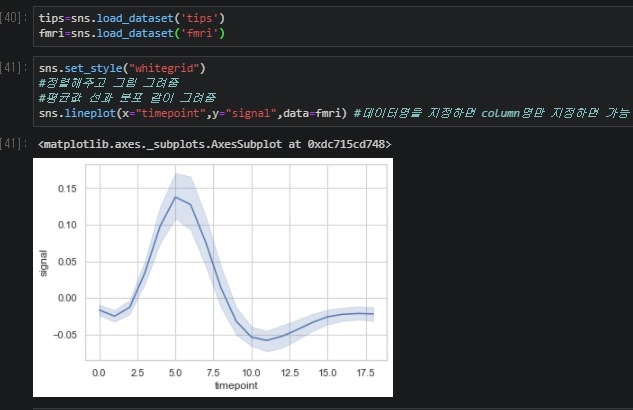Click the 0.10 y-axis tick label
The image size is (633, 410).
click(x=67, y=225)
